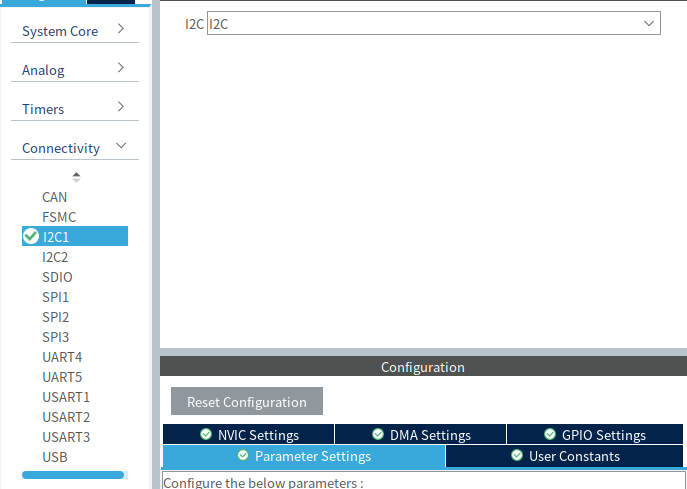687x489 pixels.
Task: Select the USART1 peripheral
Action: (x=66, y=397)
